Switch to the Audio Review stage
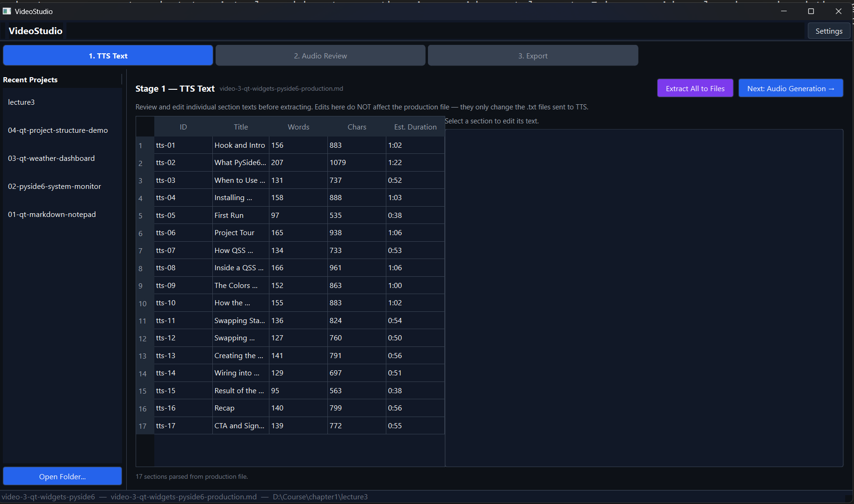 click(x=320, y=55)
